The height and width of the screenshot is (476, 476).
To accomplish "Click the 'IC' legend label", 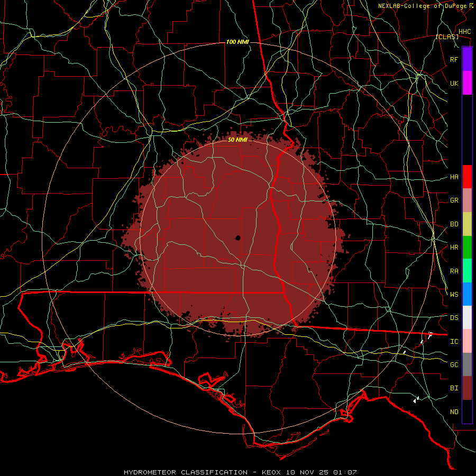I will (454, 342).
